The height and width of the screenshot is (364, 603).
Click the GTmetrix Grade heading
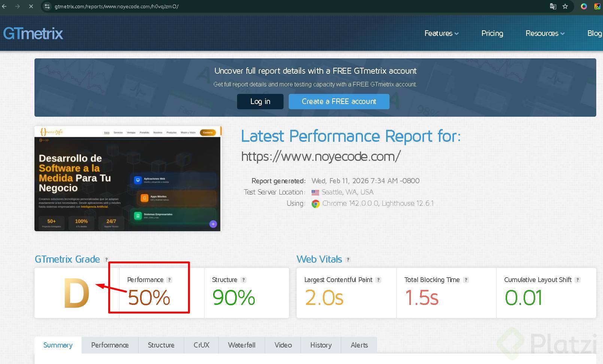coord(67,259)
